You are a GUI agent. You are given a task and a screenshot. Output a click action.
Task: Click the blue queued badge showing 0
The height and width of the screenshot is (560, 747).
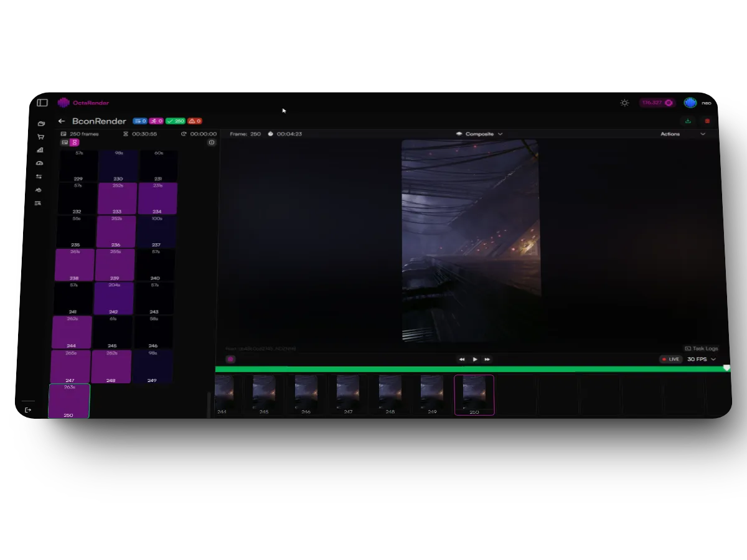(x=140, y=121)
